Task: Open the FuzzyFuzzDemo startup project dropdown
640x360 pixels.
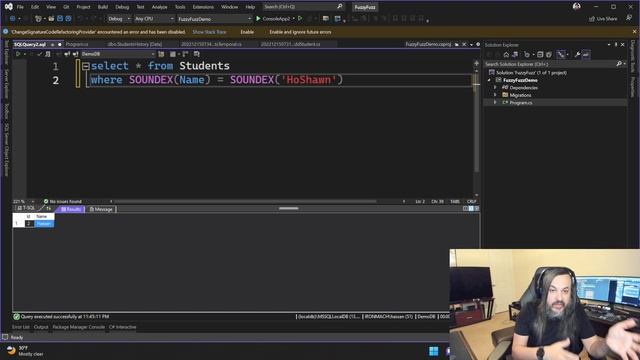Action: click(x=214, y=19)
